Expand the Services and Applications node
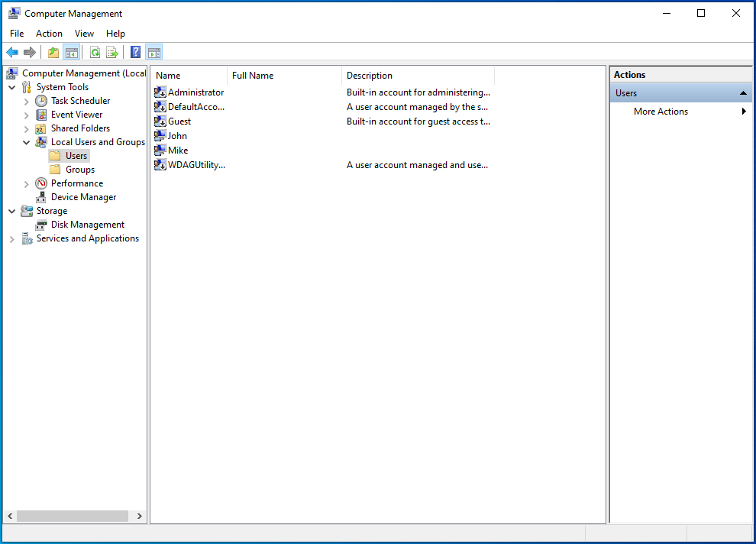 (11, 238)
